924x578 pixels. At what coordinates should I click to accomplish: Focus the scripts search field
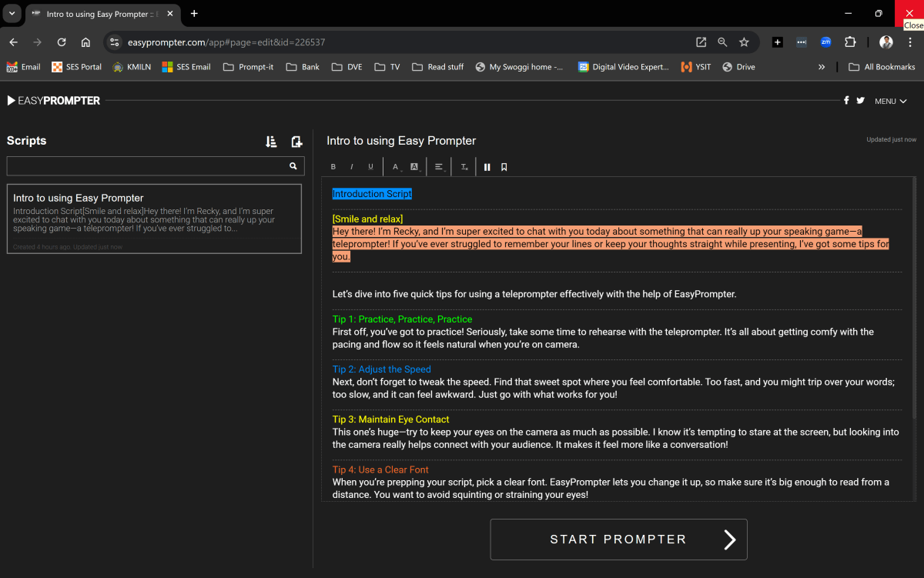coord(156,166)
